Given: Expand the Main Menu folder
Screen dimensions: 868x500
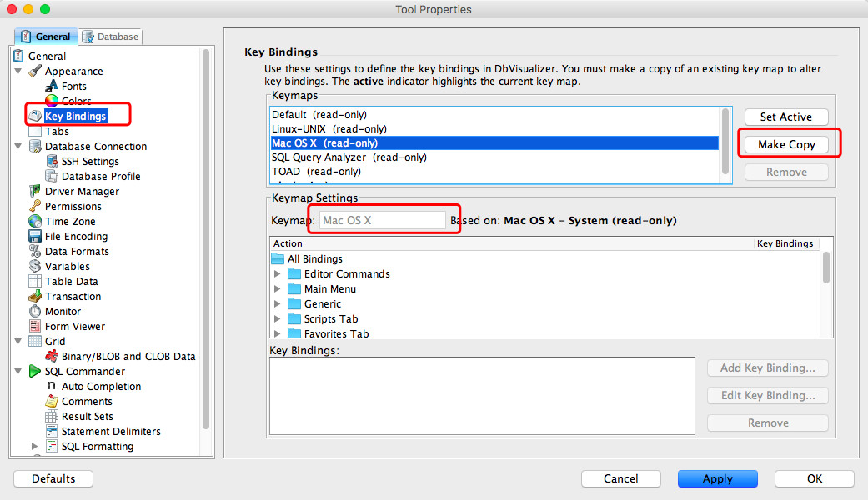Looking at the screenshot, I should 278,288.
